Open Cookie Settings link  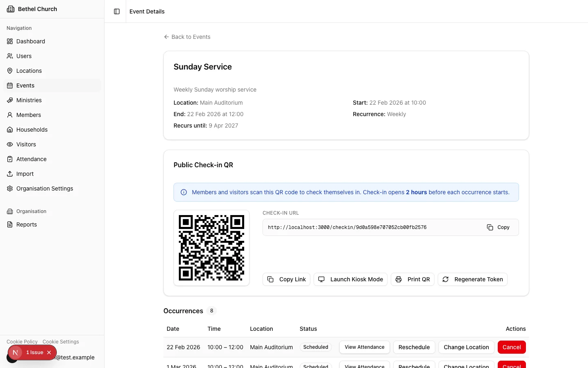[61, 342]
